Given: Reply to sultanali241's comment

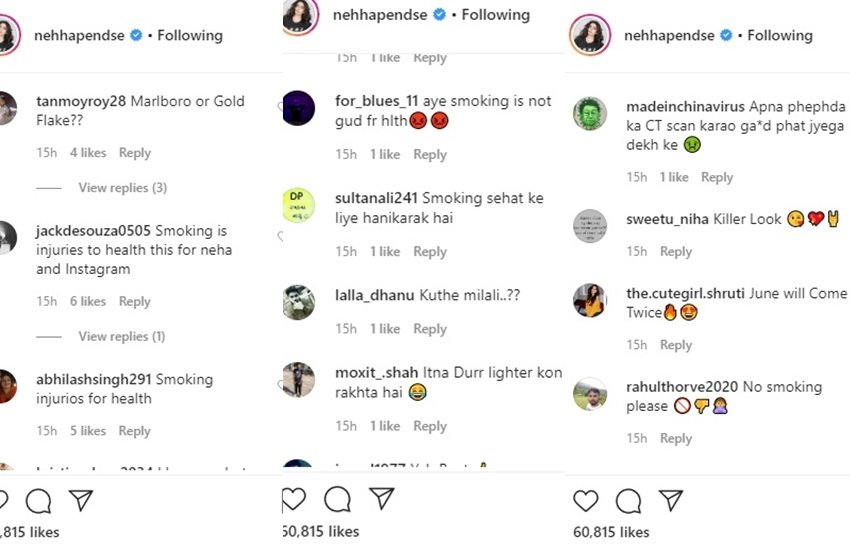Looking at the screenshot, I should point(430,252).
